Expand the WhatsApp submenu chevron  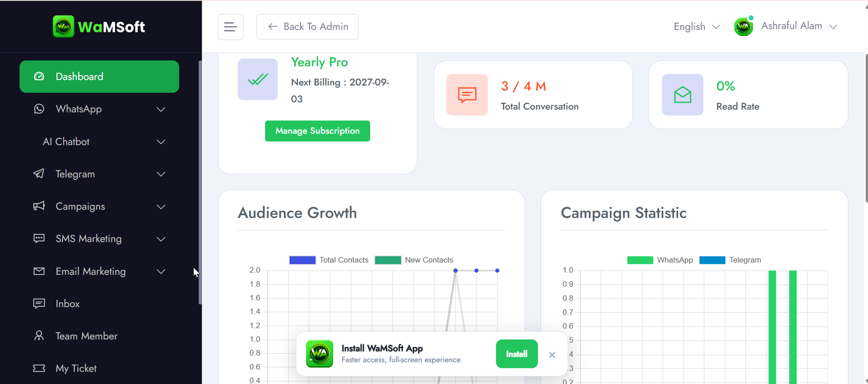(x=161, y=109)
